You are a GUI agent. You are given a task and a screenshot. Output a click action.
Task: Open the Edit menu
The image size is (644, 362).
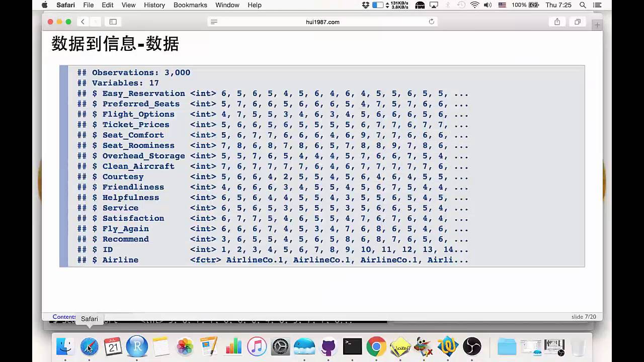point(108,5)
